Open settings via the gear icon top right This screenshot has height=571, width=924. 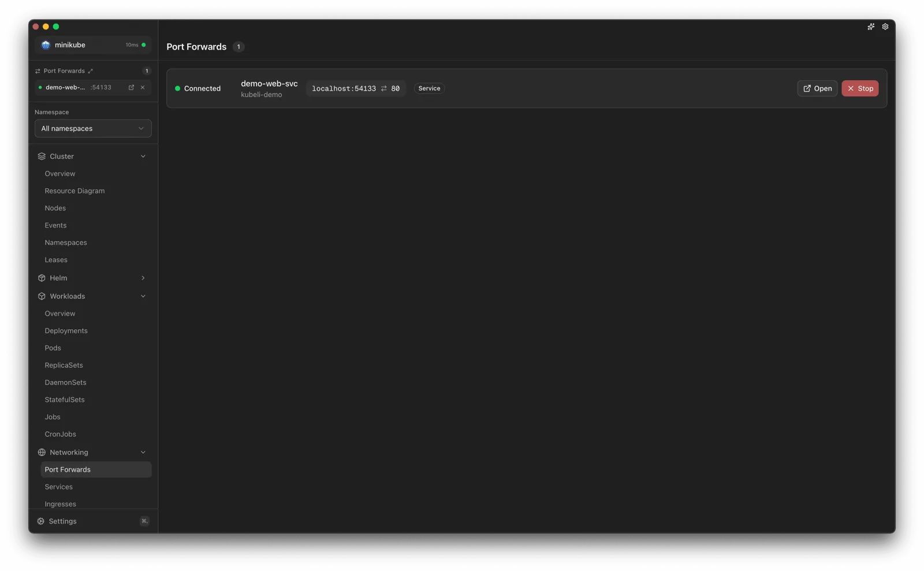(x=885, y=27)
